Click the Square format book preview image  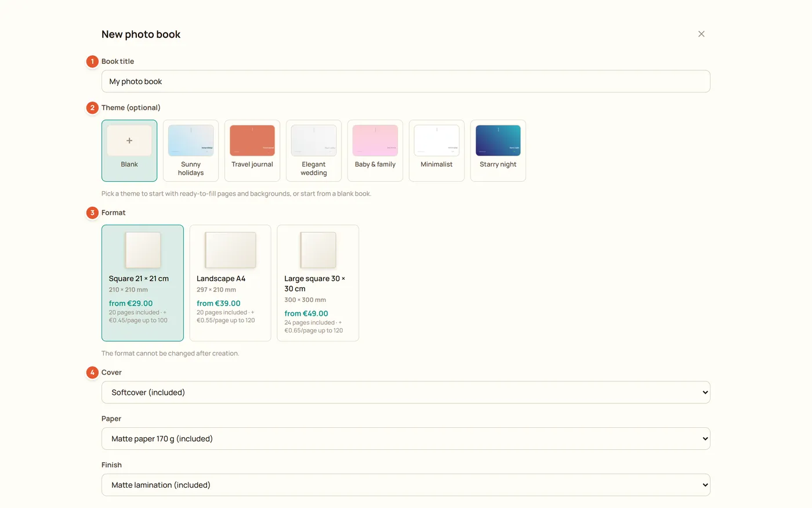[143, 250]
